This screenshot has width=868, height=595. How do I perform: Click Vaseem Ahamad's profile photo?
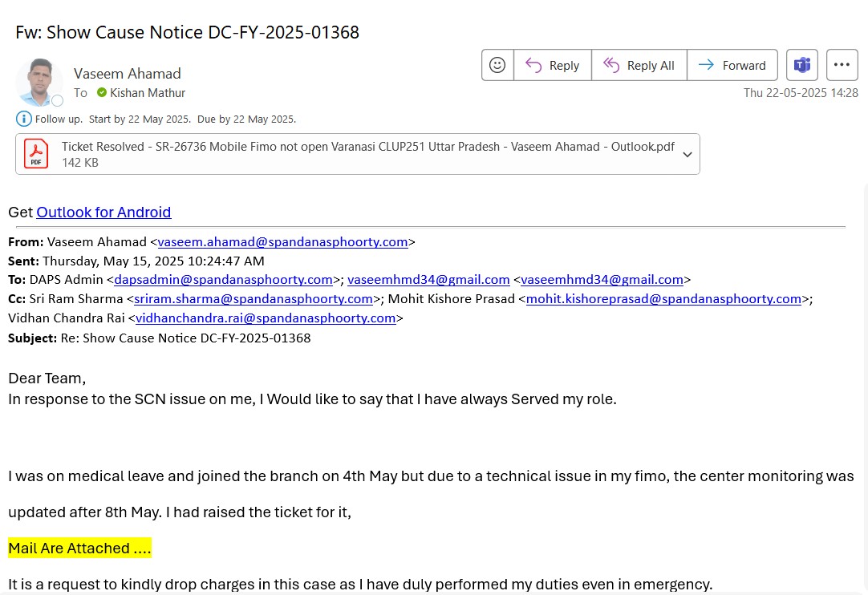(x=39, y=82)
